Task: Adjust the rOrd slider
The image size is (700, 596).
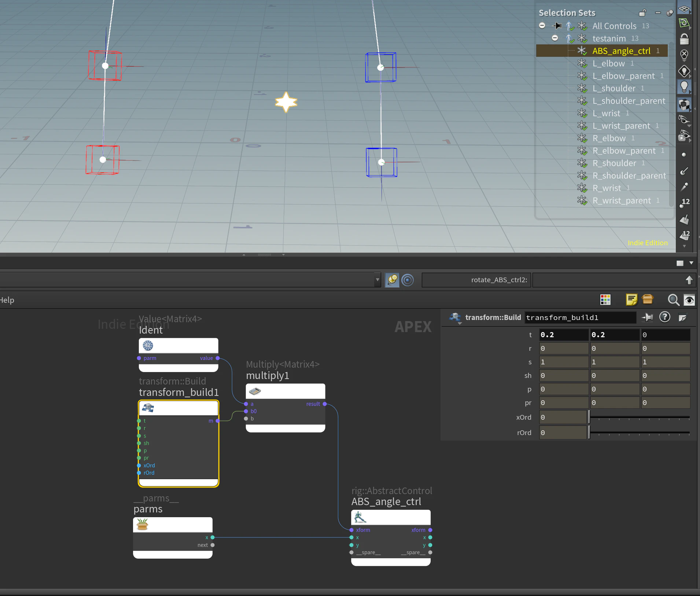Action: click(x=640, y=433)
